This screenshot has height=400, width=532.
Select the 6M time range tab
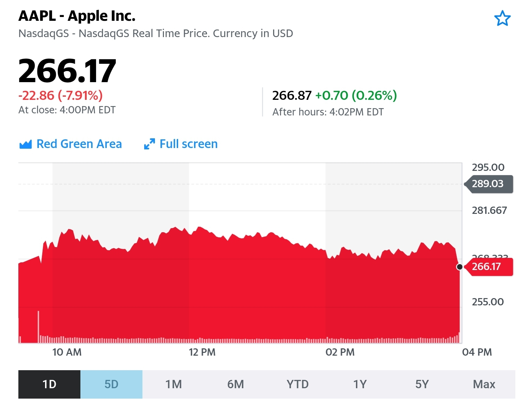[x=235, y=384]
